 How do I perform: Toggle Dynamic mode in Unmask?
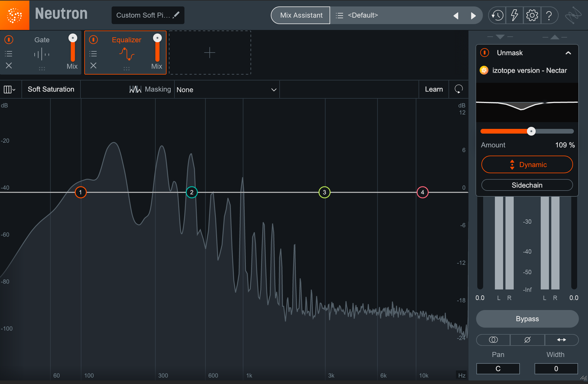pyautogui.click(x=527, y=164)
